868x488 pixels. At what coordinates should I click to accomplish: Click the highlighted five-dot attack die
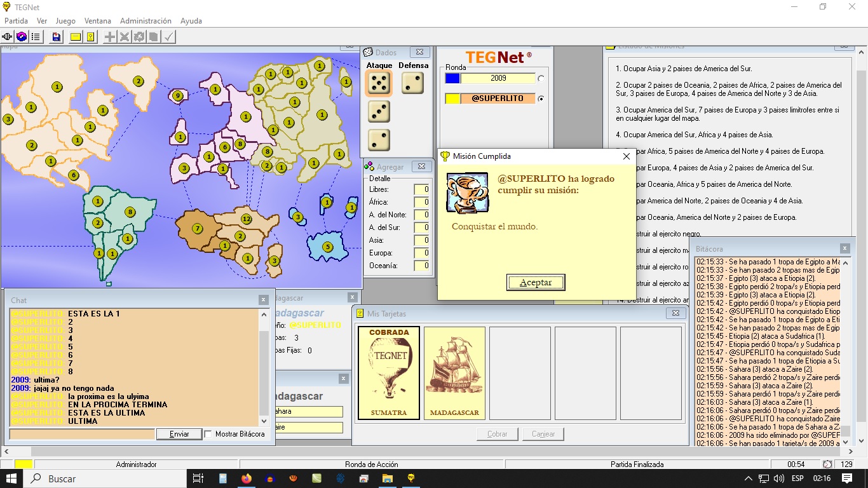tap(379, 83)
